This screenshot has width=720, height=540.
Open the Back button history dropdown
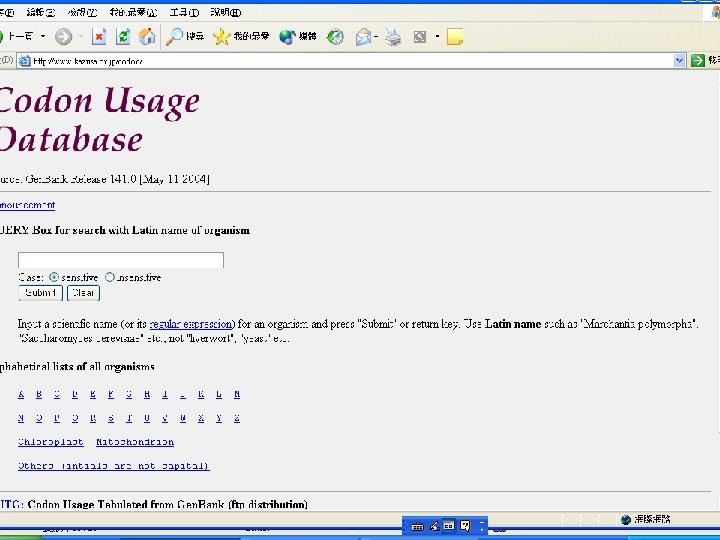click(x=43, y=36)
